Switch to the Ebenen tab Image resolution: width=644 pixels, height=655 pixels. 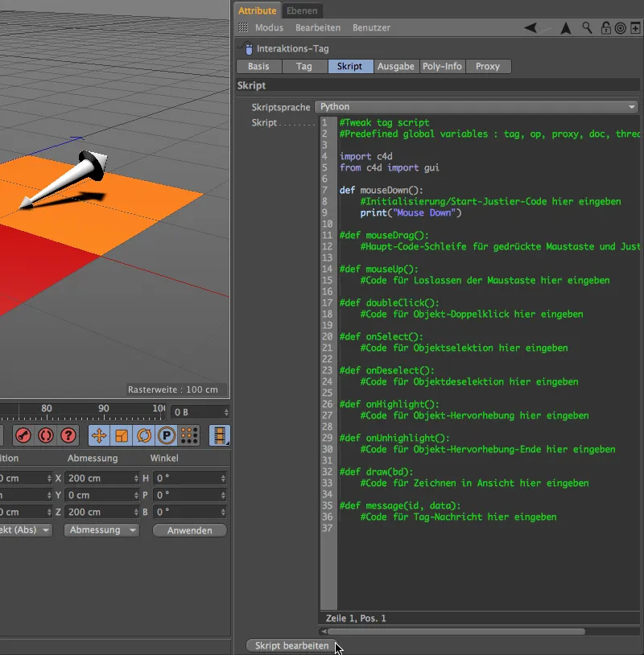302,10
